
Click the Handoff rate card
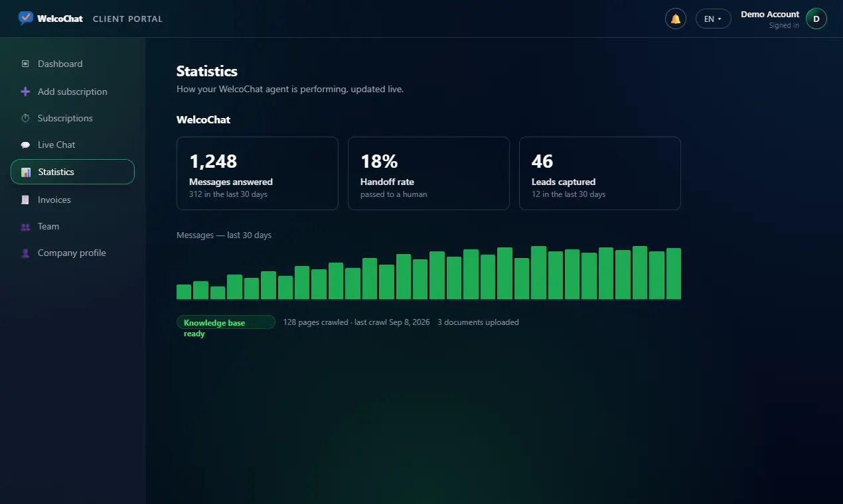tap(429, 173)
